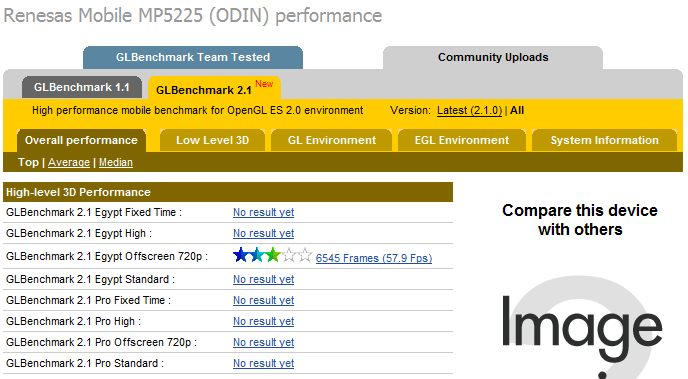This screenshot has width=688, height=379.
Task: Open the Overall performance tab
Action: [x=81, y=140]
